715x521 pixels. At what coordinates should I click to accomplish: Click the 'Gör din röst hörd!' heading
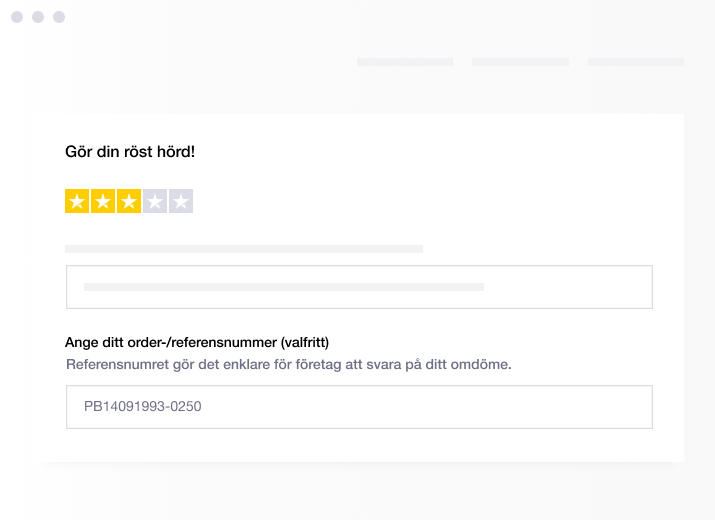coord(130,152)
